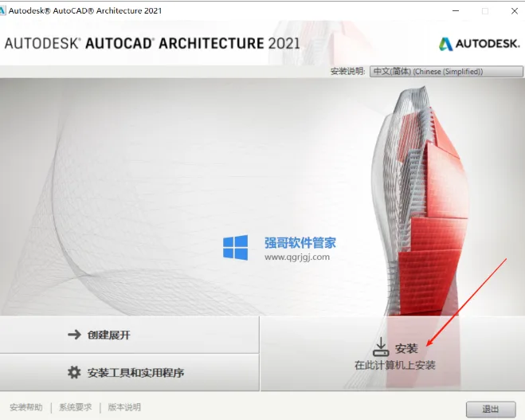Minimize the installer window
This screenshot has height=420, width=525.
(456, 10)
